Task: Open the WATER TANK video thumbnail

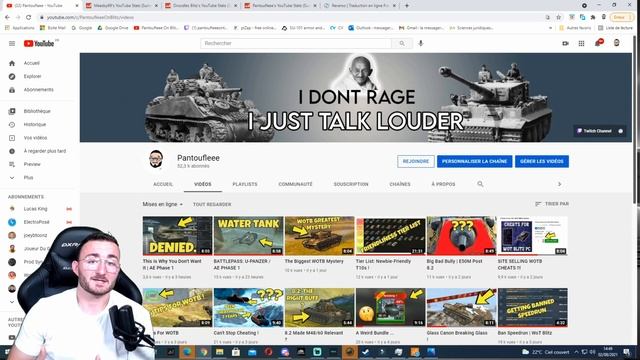Action: click(248, 236)
